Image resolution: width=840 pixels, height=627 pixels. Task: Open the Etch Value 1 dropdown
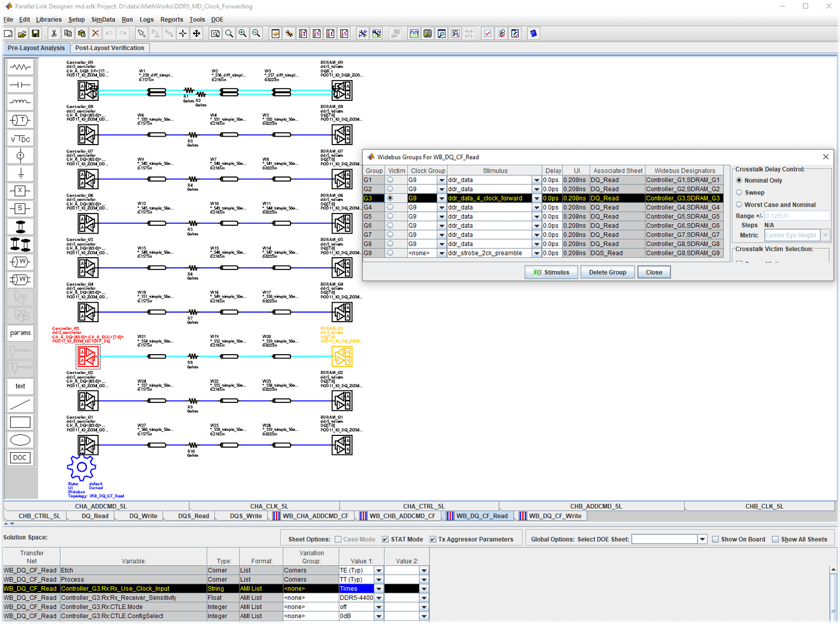click(x=379, y=570)
